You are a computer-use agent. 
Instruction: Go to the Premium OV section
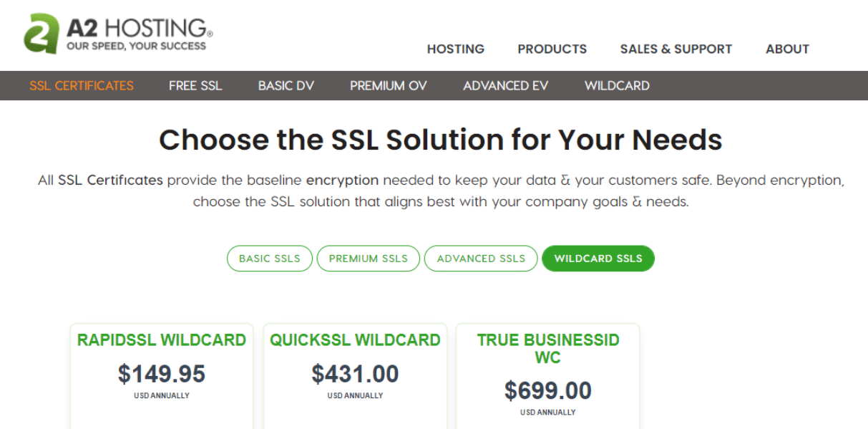tap(389, 86)
